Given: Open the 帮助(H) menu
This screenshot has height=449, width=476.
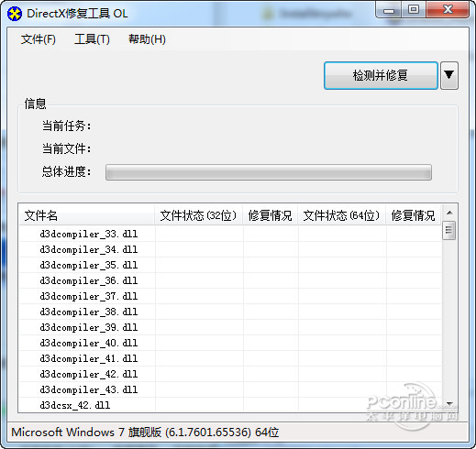Looking at the screenshot, I should 147,39.
